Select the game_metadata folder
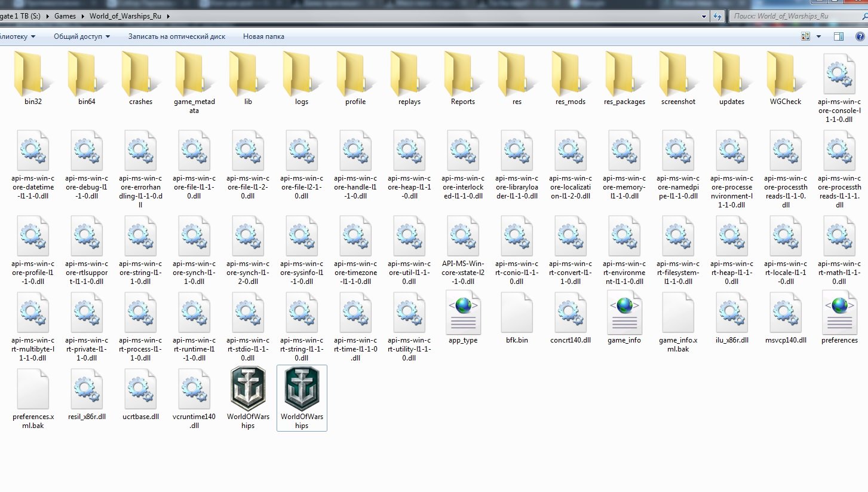868x492 pixels. [x=195, y=84]
